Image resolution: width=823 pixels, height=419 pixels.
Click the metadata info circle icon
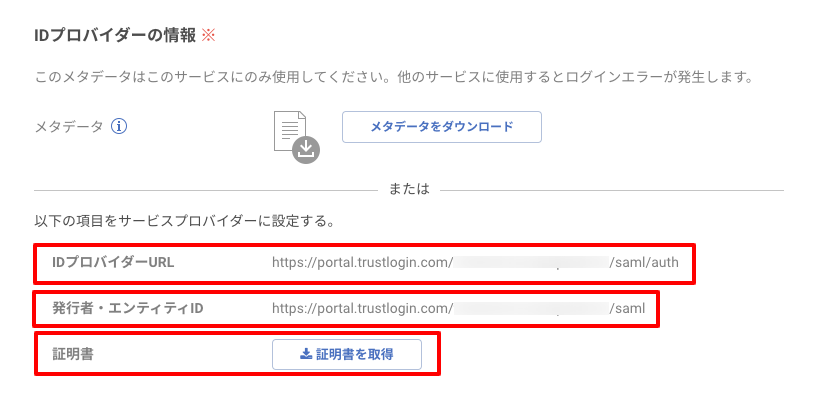119,127
